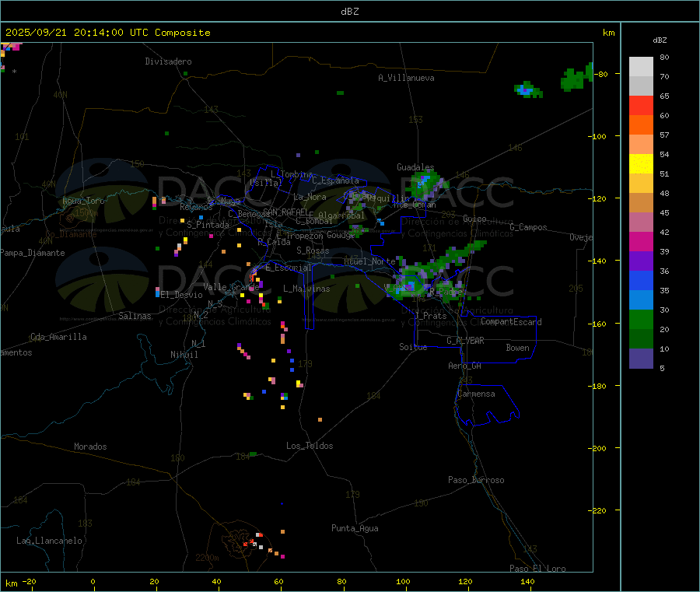Select the blue 35-36 dBZ legend color
Image resolution: width=700 pixels, height=592 pixels.
tap(641, 280)
